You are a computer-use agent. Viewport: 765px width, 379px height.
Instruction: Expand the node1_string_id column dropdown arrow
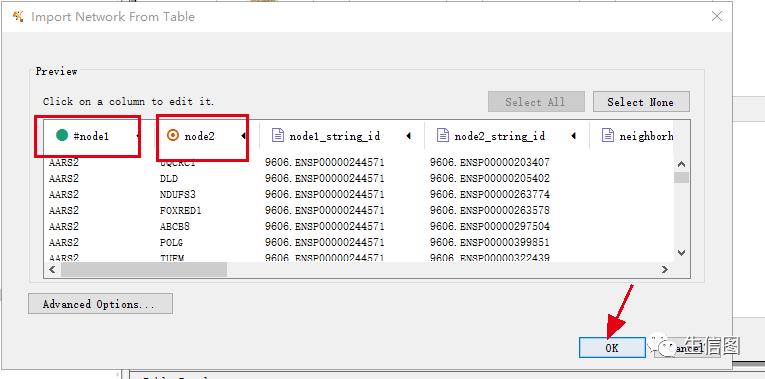(408, 136)
